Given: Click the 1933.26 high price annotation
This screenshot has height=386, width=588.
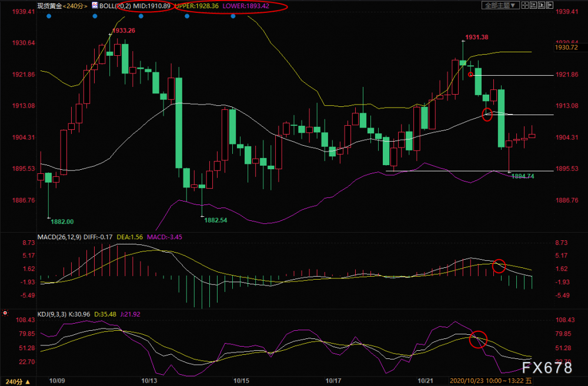Looking at the screenshot, I should (x=123, y=31).
